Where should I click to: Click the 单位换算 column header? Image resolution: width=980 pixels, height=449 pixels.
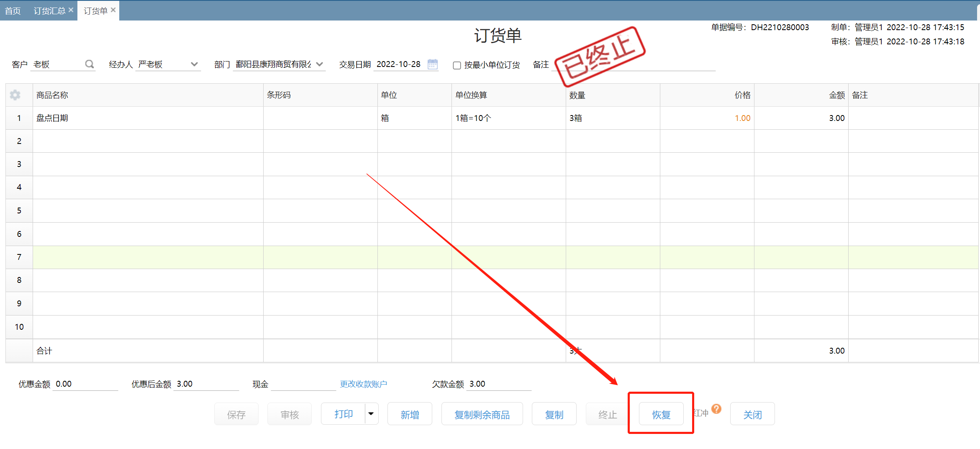(509, 95)
